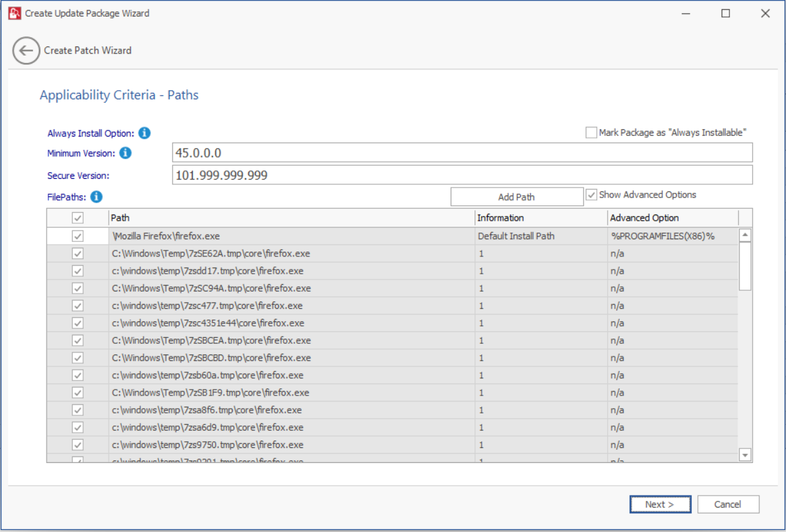Uncheck the 7zsc4351e44 path checkbox
The image size is (786, 532).
tap(78, 323)
